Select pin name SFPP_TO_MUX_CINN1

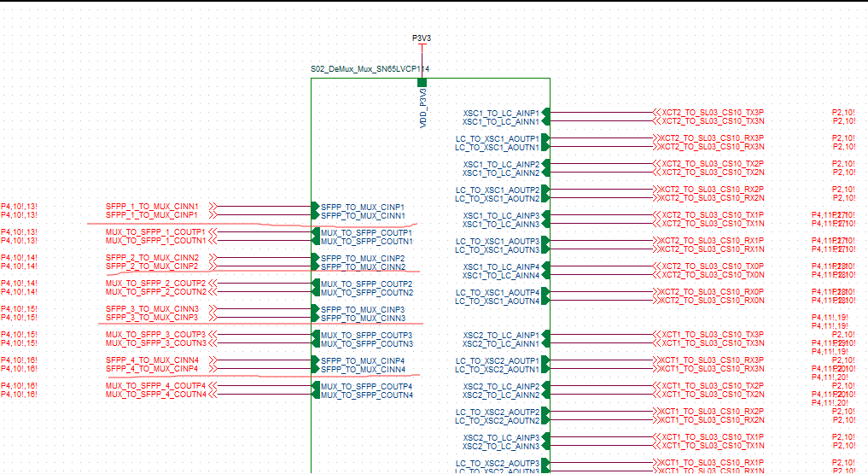click(x=363, y=216)
